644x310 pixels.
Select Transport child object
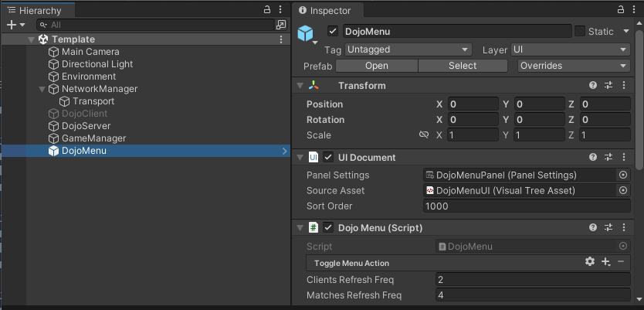(x=93, y=101)
